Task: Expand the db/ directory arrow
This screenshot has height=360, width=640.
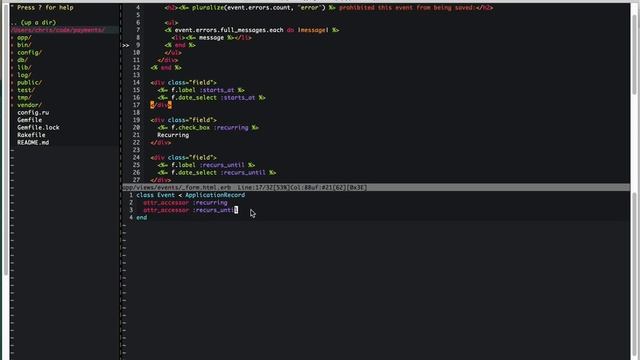Action: pyautogui.click(x=12, y=60)
